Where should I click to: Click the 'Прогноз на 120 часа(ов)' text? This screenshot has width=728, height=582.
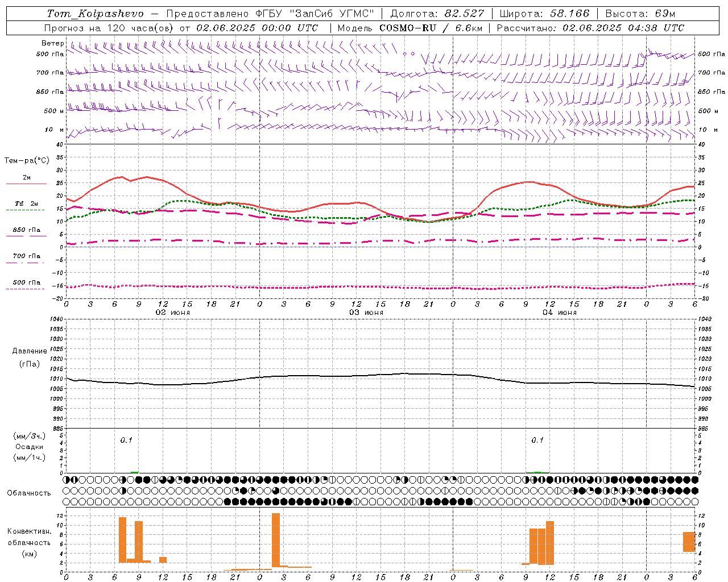tap(110, 28)
